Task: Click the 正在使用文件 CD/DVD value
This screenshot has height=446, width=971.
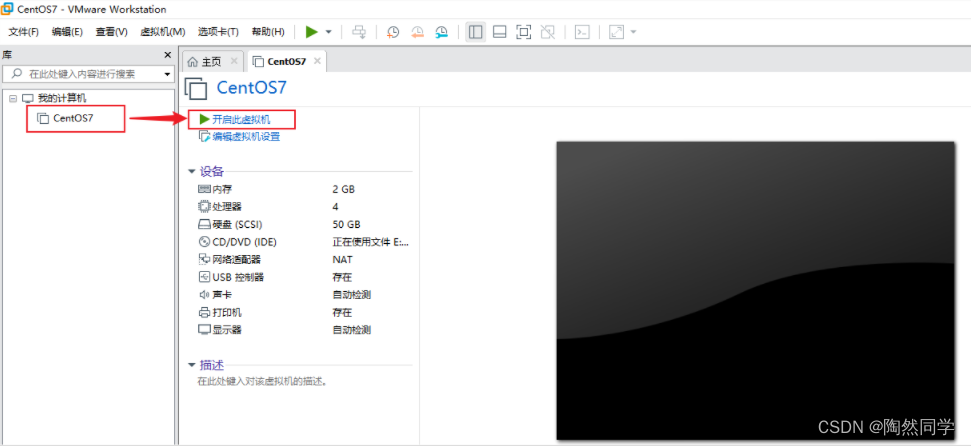Action: (x=370, y=242)
